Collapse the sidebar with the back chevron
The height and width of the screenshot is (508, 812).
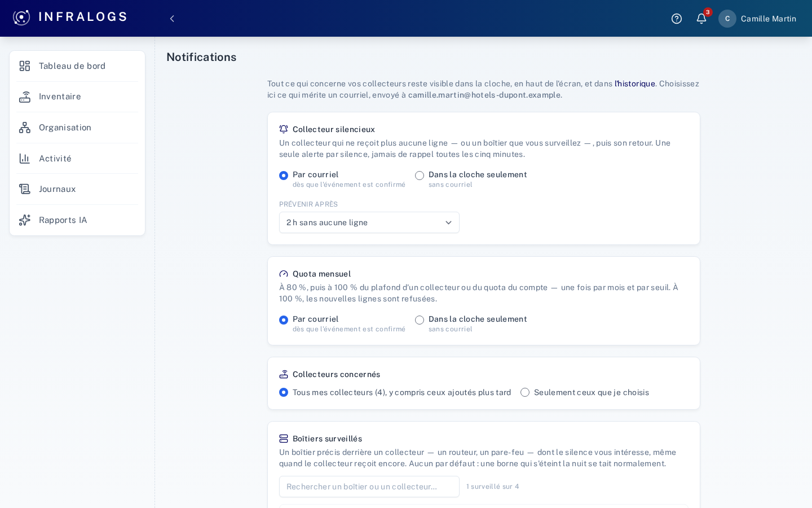pos(172,19)
